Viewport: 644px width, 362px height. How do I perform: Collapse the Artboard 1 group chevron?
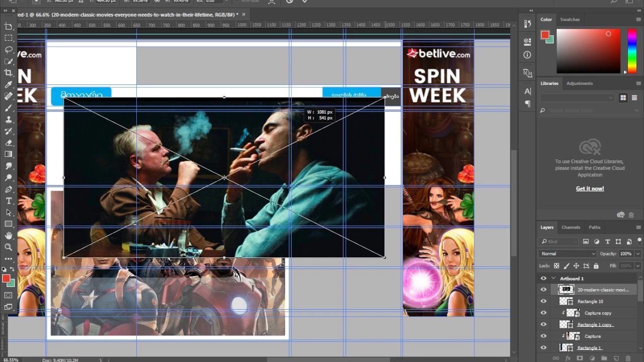[x=553, y=279]
